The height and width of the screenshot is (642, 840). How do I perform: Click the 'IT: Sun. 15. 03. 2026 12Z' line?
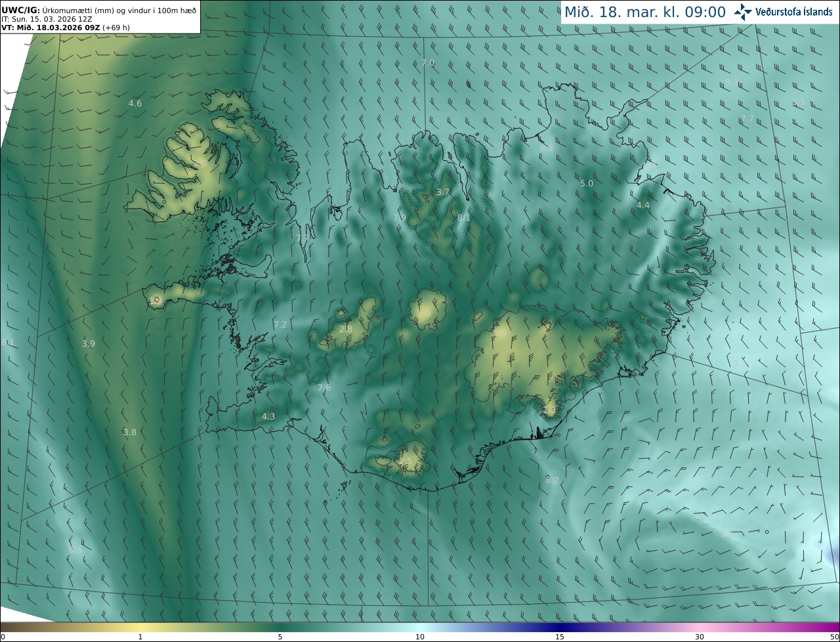47,19
